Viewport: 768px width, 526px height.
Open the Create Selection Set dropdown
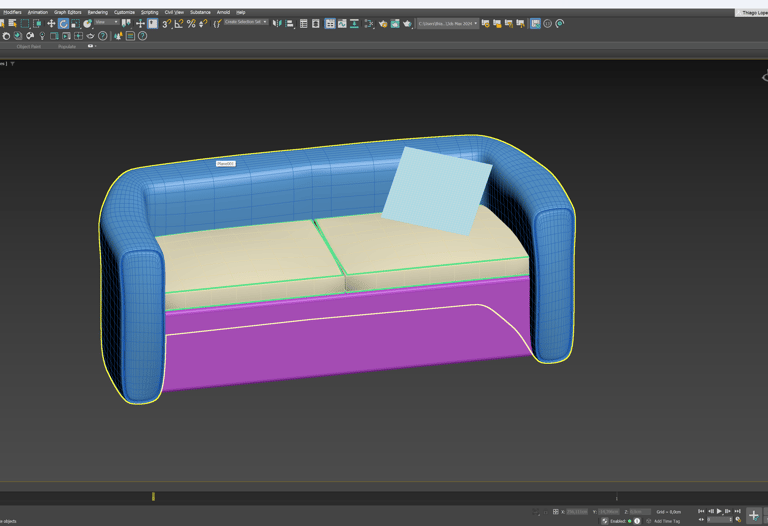point(245,22)
